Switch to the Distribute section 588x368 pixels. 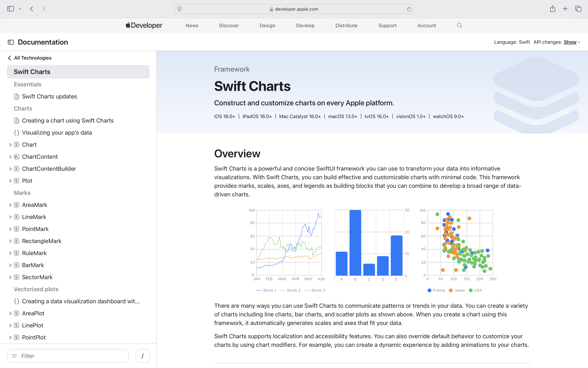coord(346,25)
